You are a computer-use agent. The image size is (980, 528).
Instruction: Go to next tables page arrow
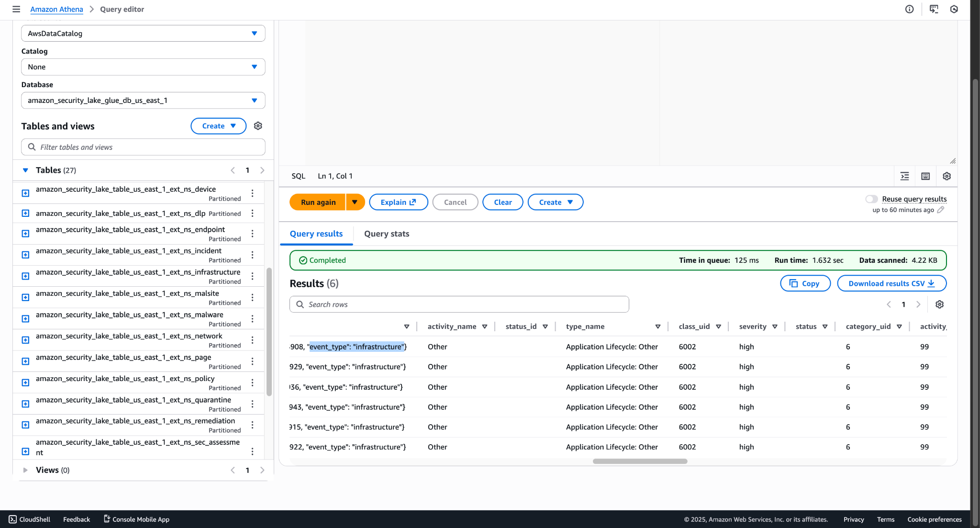(262, 170)
